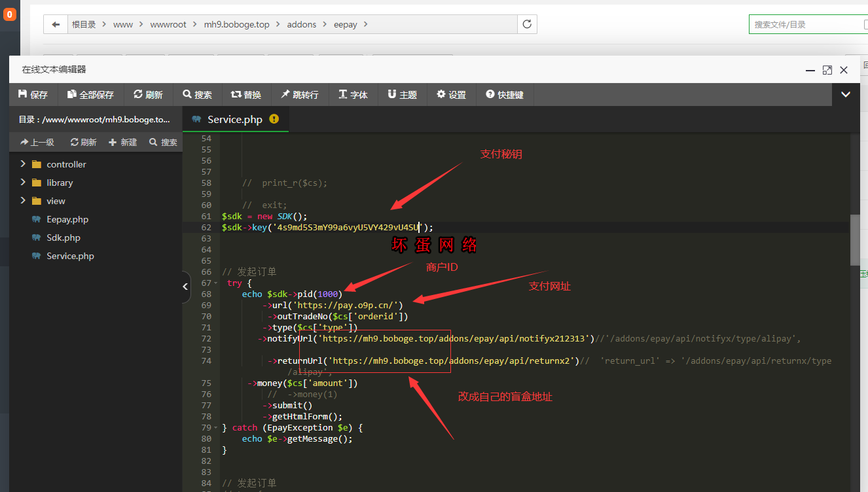Open Jump to line (跳转行)
The height and width of the screenshot is (492, 868).
point(300,95)
